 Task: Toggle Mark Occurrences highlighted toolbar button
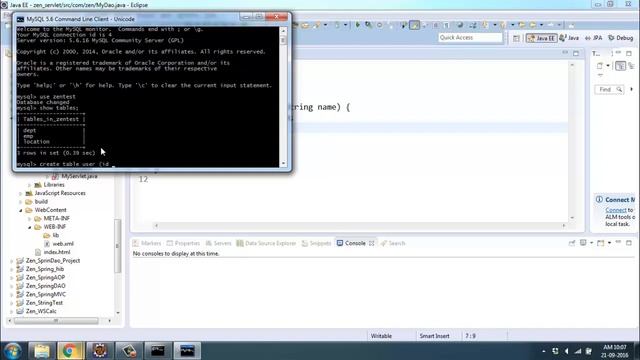point(414,25)
